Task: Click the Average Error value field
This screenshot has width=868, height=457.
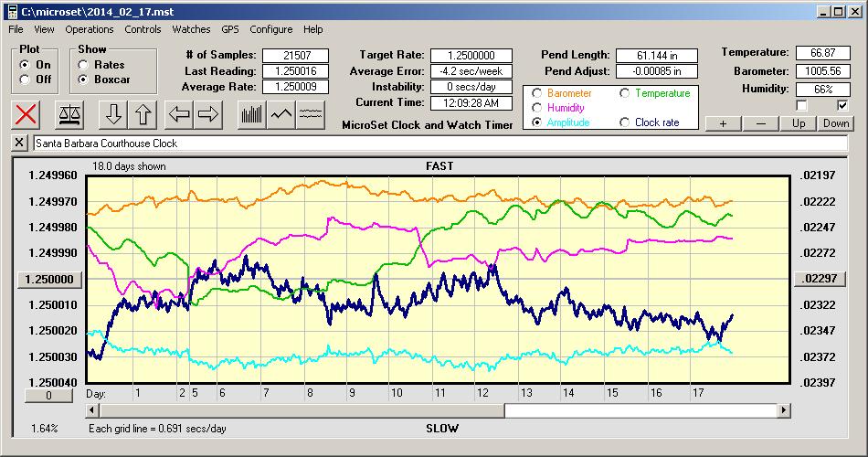Action: tap(471, 71)
